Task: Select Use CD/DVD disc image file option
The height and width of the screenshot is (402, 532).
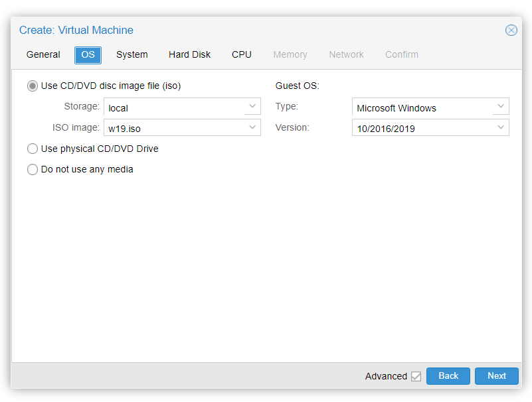Action: click(33, 86)
